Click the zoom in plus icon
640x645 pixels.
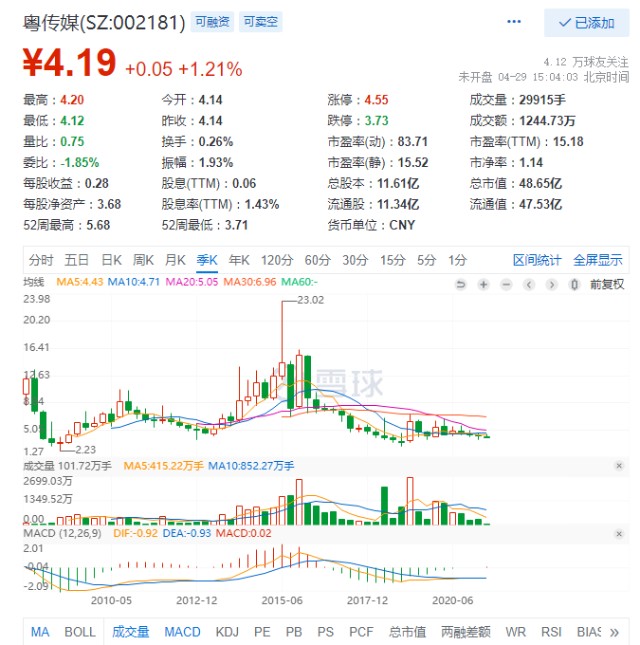(484, 284)
